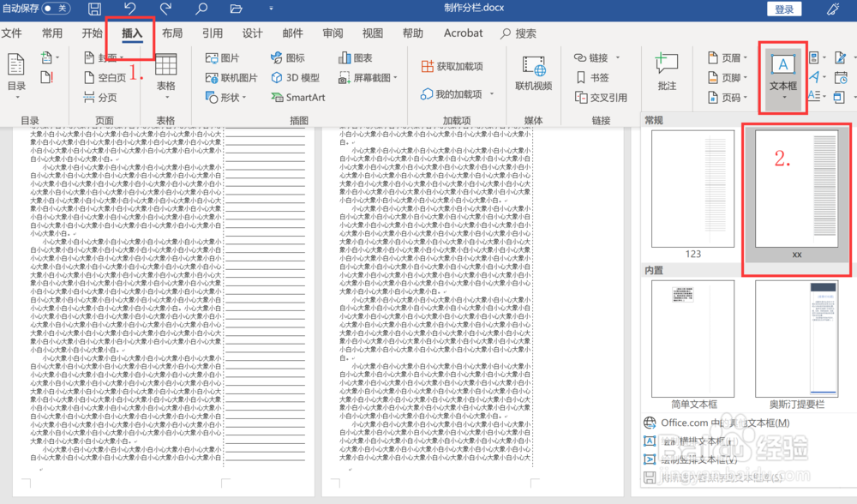This screenshot has width=857, height=504.
Task: Open file via folder icon in title bar
Action: [237, 9]
